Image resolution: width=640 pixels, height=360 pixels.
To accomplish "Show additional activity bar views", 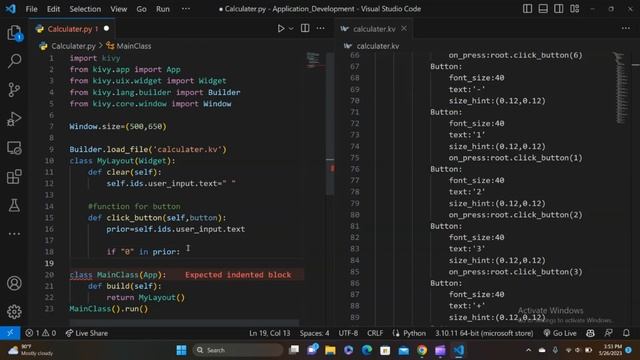I will point(14,234).
